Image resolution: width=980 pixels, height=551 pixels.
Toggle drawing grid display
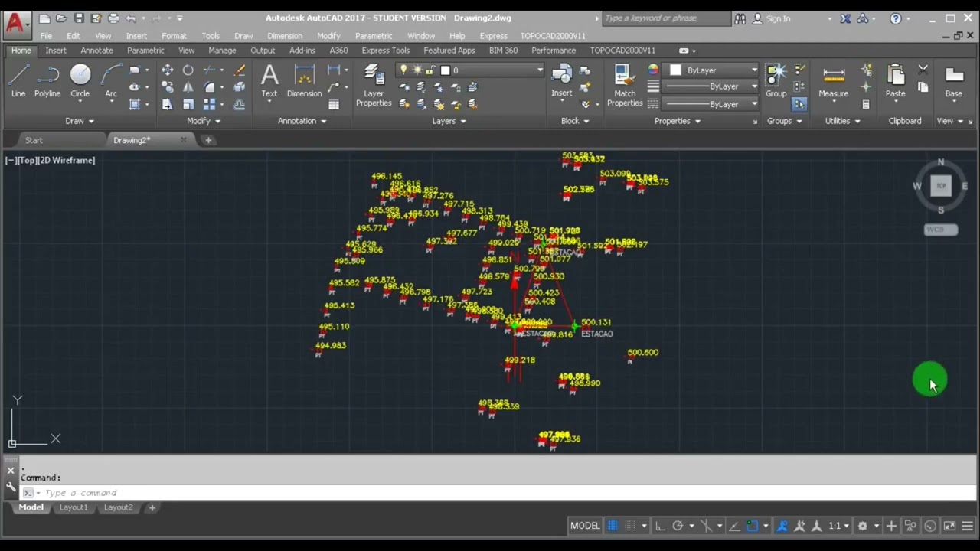point(612,526)
